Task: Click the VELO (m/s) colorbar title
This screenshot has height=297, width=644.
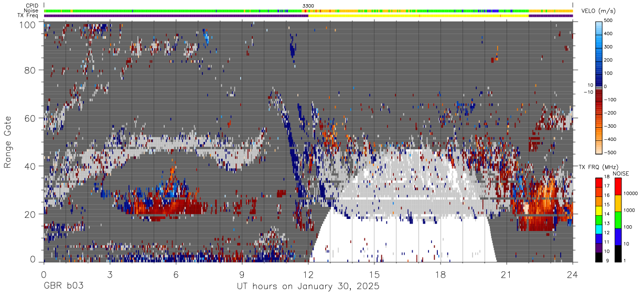Action: coord(598,11)
